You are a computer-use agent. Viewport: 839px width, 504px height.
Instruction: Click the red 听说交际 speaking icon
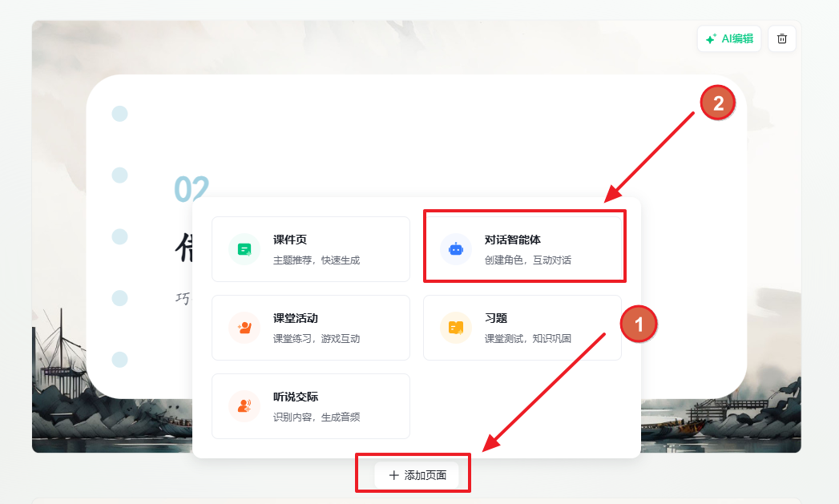tap(243, 405)
